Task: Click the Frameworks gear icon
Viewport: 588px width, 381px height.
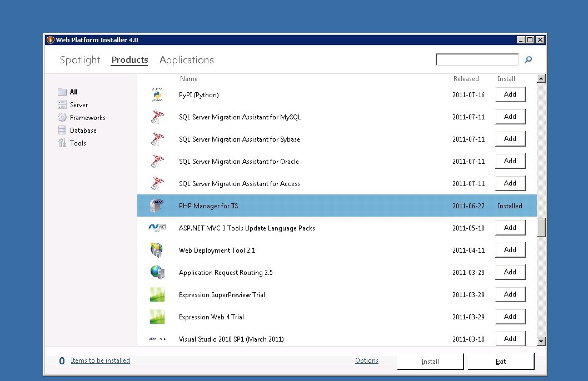Action: click(62, 117)
